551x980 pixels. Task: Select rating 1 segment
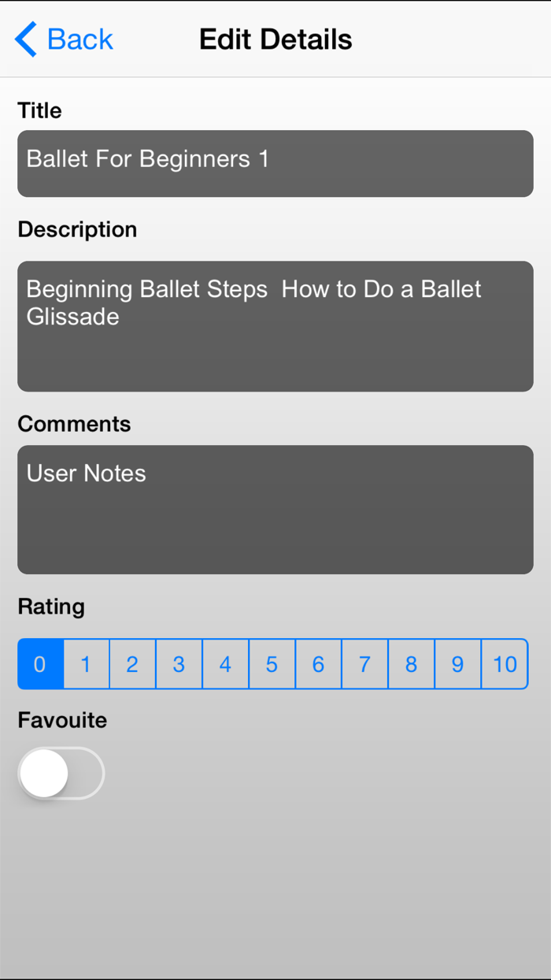click(x=86, y=664)
